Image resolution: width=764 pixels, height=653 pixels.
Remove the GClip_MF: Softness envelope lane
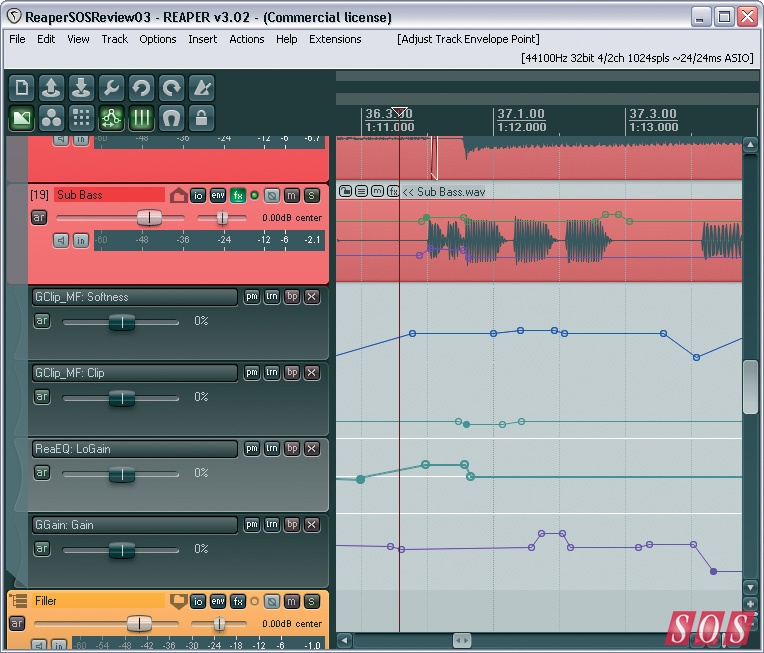[x=312, y=296]
